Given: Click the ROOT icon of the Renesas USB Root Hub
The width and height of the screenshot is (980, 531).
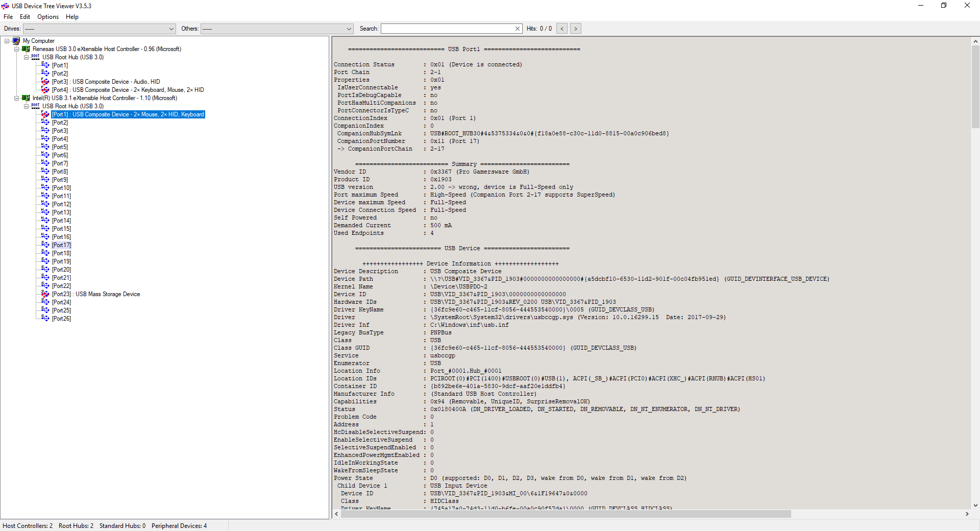Looking at the screenshot, I should 35,57.
